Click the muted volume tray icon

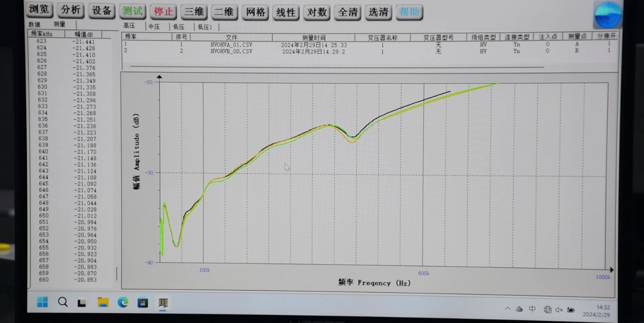(x=559, y=310)
